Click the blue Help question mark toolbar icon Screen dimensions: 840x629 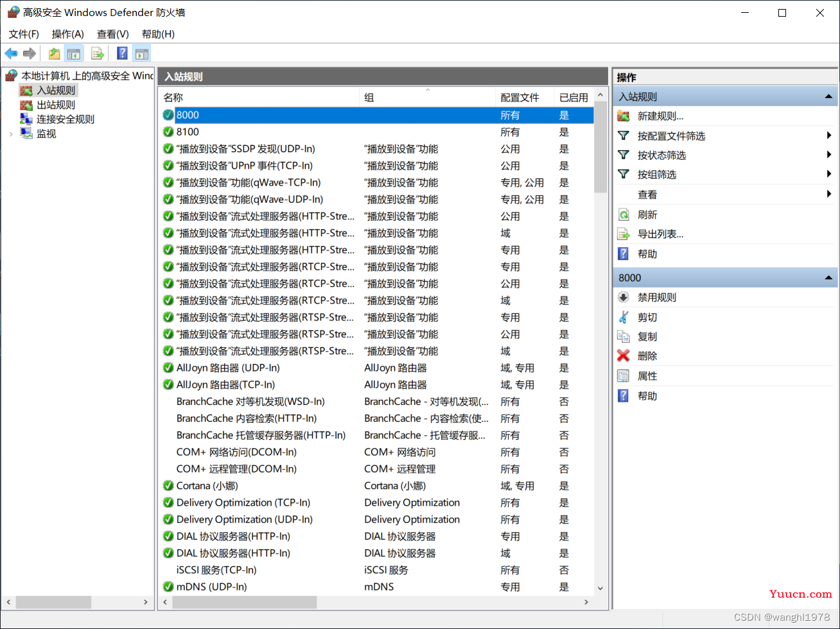pos(122,53)
